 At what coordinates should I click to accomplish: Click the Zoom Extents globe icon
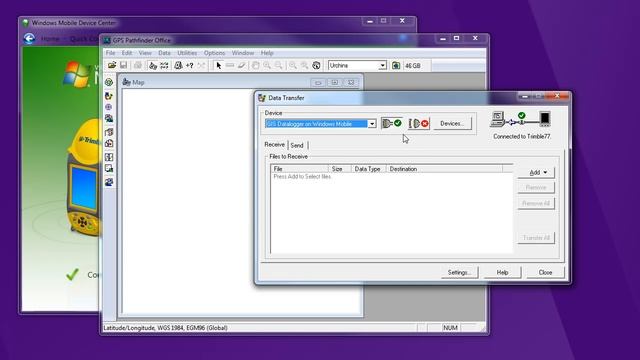(x=316, y=65)
